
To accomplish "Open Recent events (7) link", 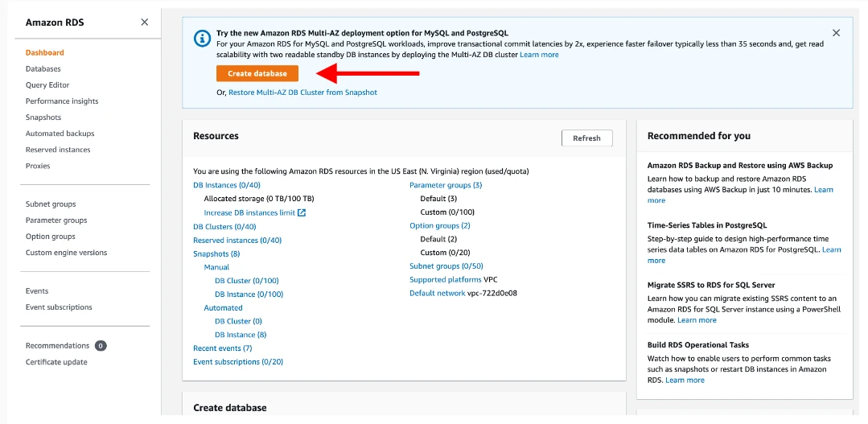I will pos(223,348).
